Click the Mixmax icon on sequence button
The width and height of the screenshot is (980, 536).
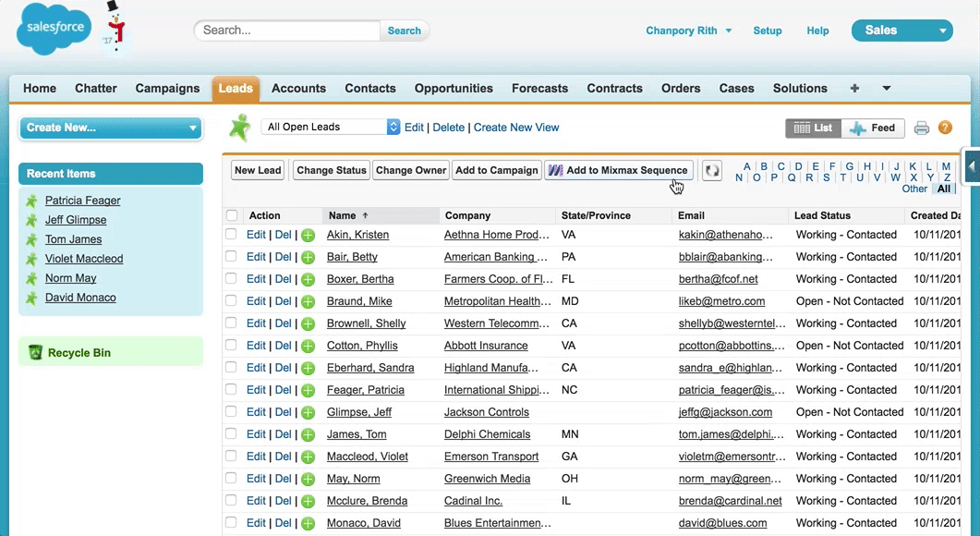[x=556, y=170]
